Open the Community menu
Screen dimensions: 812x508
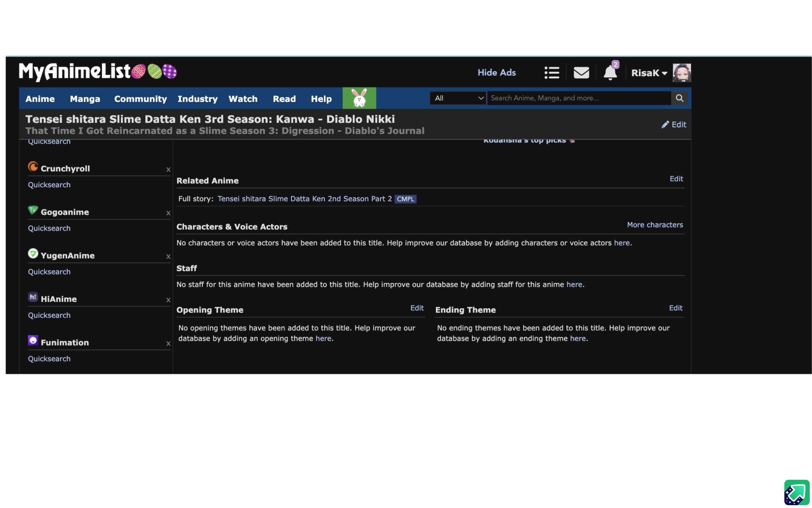[140, 99]
